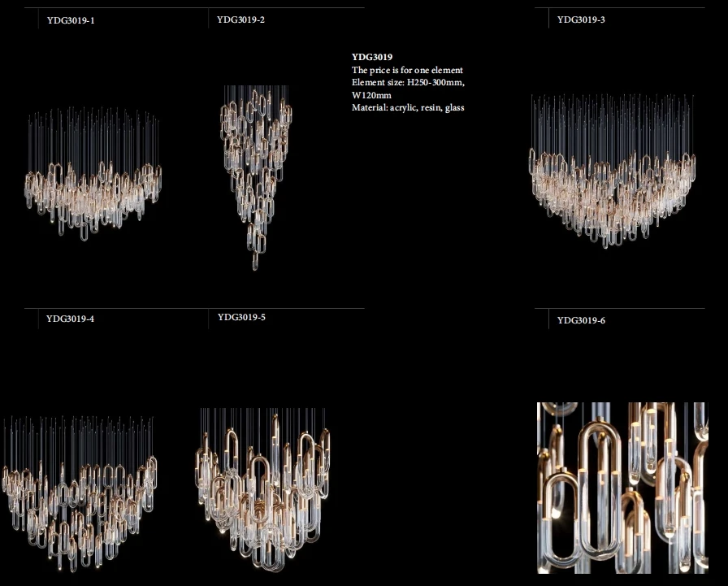
Task: Select the YDG3019-2 caption
Action: point(240,20)
